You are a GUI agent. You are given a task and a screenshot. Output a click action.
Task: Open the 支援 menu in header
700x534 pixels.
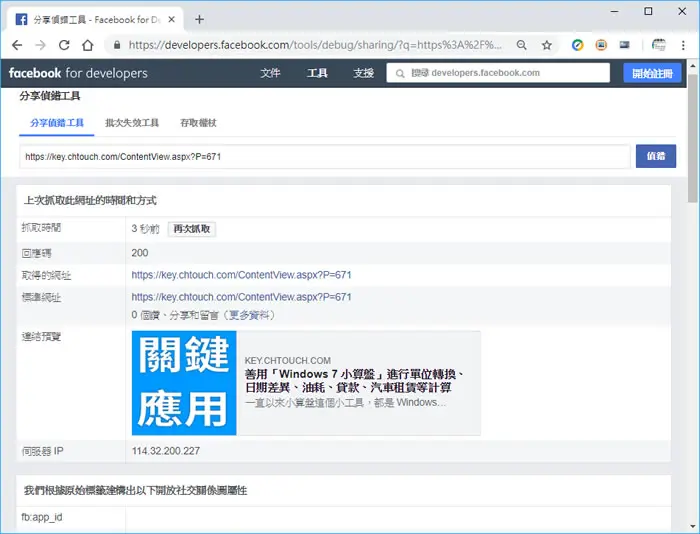(x=363, y=73)
